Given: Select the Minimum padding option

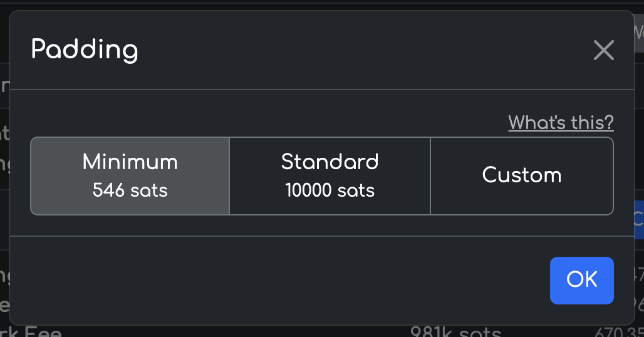Looking at the screenshot, I should coord(130,175).
